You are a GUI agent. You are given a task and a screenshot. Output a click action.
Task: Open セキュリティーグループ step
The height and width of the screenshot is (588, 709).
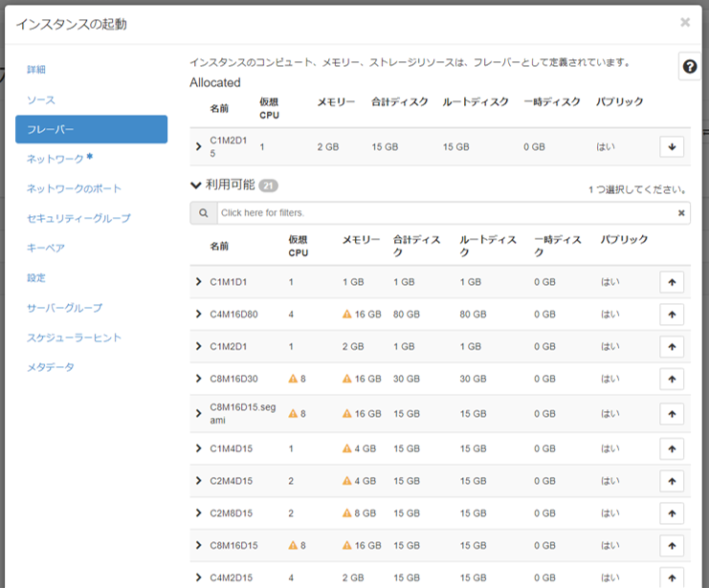(x=79, y=218)
